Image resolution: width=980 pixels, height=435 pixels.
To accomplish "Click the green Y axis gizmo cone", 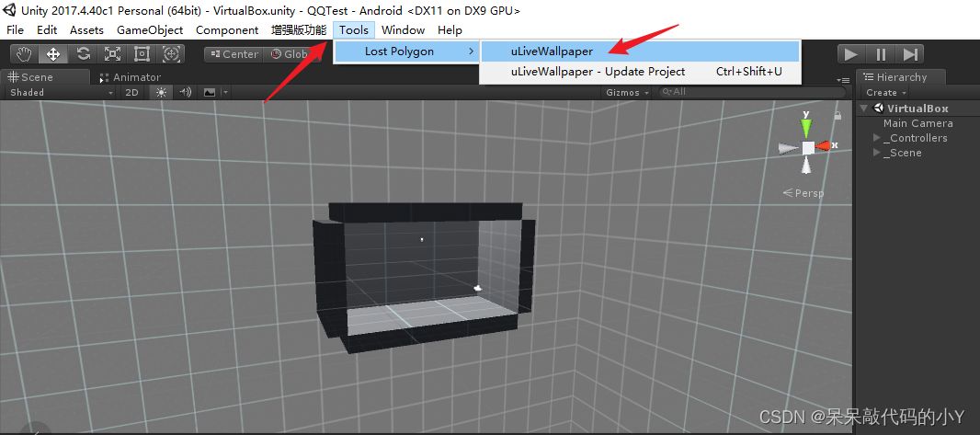I will 807,128.
